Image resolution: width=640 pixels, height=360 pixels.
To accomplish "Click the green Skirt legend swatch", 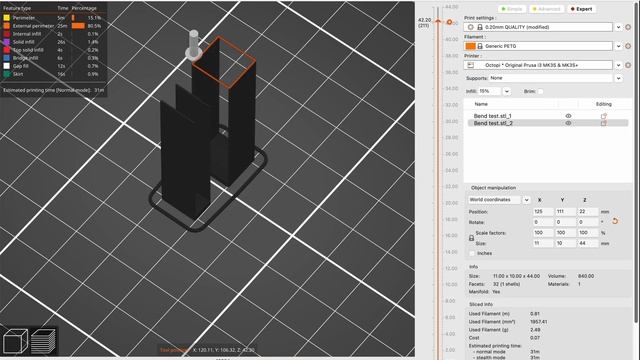I will [x=7, y=74].
